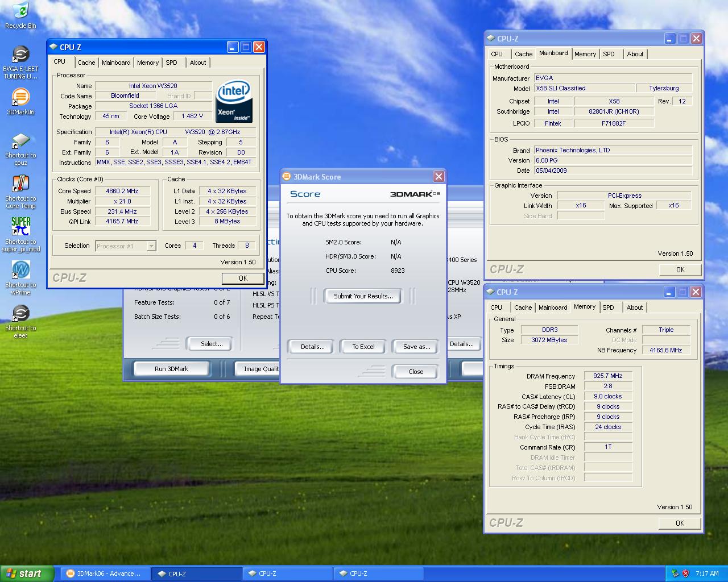Close the 3DMark Score dialog via X
This screenshot has height=582, width=728.
439,177
